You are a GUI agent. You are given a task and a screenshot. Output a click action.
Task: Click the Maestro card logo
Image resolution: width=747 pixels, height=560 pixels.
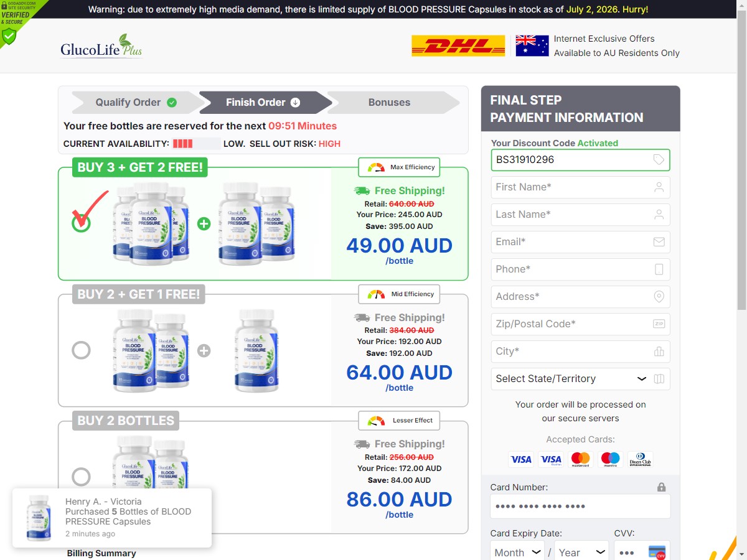coord(611,460)
